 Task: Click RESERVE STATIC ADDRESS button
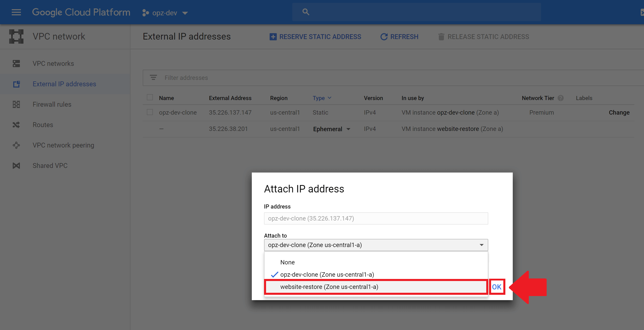pyautogui.click(x=315, y=37)
